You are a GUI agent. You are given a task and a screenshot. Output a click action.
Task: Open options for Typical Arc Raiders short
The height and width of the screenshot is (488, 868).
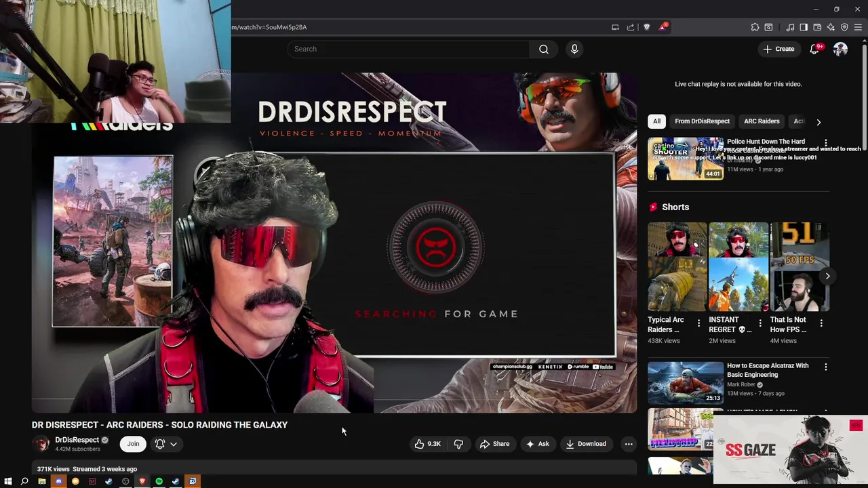pyautogui.click(x=698, y=323)
